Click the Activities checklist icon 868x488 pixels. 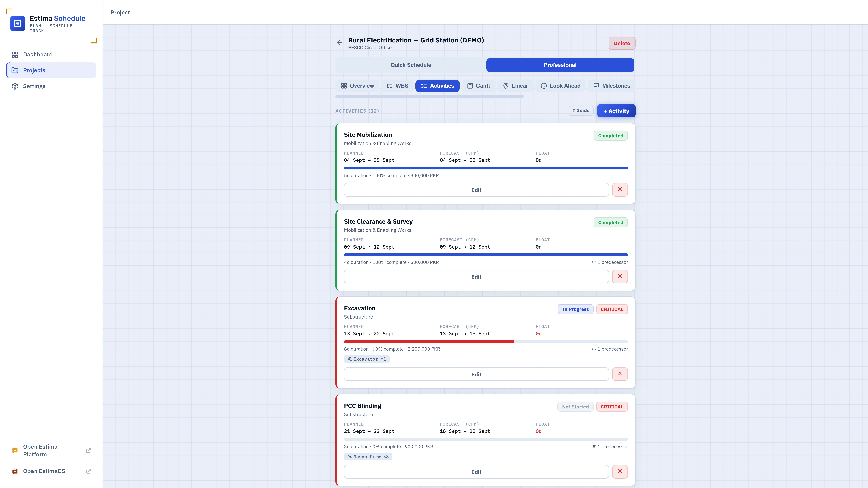pyautogui.click(x=424, y=86)
